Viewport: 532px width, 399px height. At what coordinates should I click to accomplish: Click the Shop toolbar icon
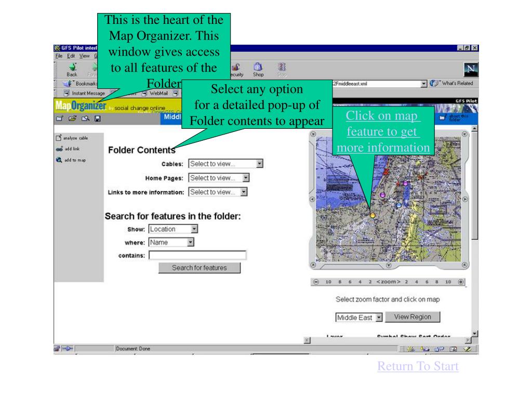point(258,70)
